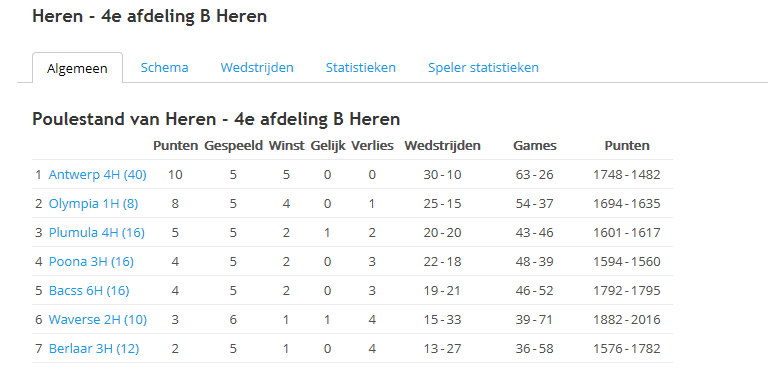Screen dimensions: 768x374
Task: Open the Antwerp 4H (40) team link
Action: [x=97, y=175]
